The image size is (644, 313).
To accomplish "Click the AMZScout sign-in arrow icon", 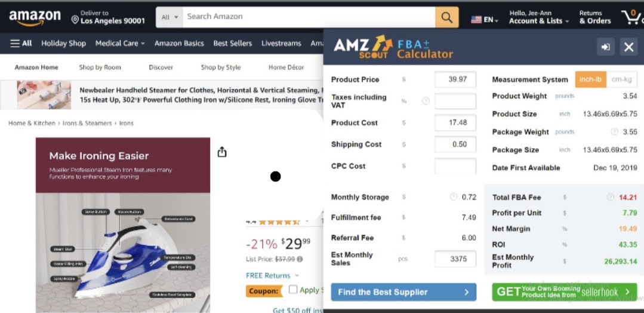I will pos(605,47).
